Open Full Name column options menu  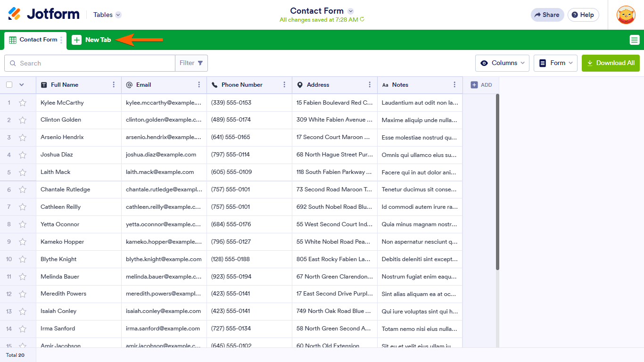(x=114, y=85)
